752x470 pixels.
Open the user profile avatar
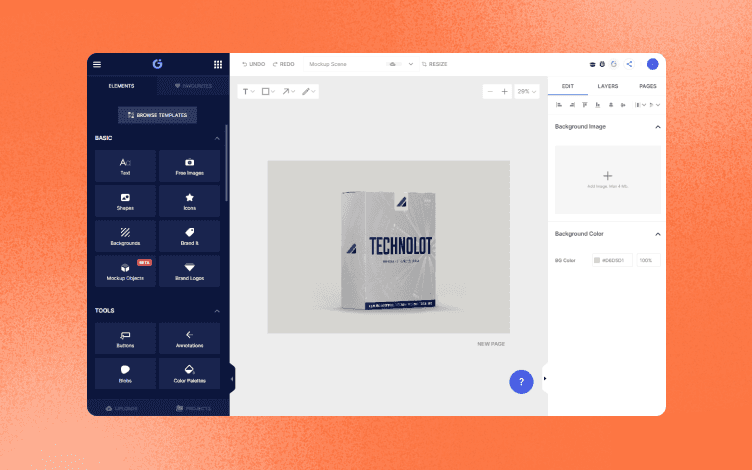click(652, 64)
